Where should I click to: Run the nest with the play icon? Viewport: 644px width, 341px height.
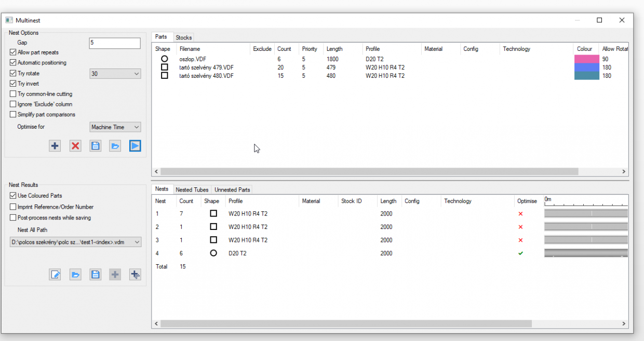pos(135,146)
